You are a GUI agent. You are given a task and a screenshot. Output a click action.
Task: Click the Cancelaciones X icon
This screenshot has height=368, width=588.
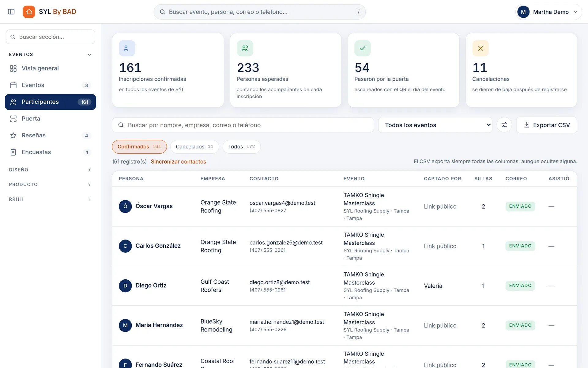481,48
